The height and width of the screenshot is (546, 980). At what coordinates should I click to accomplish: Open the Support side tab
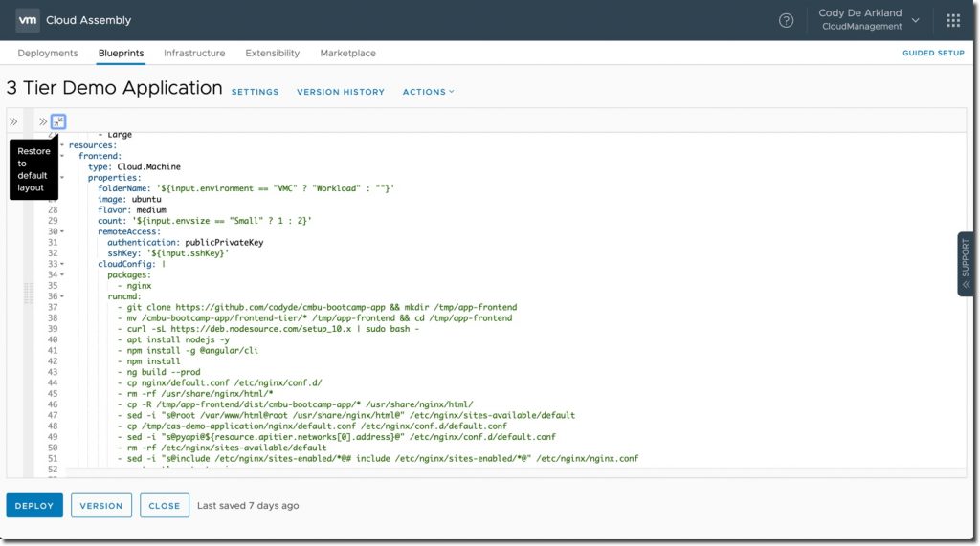(967, 263)
